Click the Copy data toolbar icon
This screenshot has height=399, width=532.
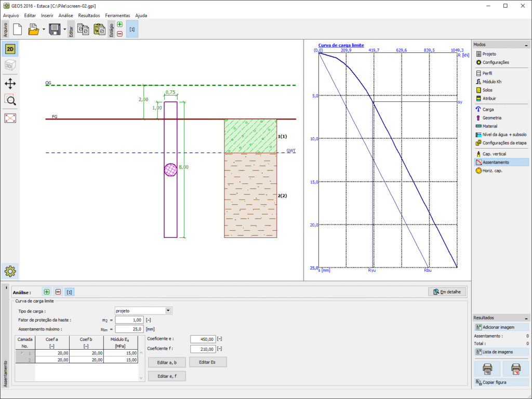point(83,30)
